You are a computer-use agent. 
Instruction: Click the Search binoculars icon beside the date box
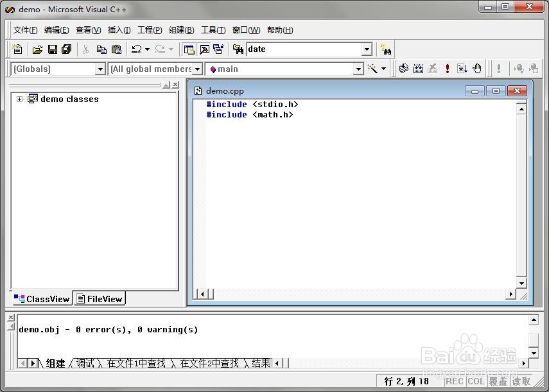click(386, 49)
